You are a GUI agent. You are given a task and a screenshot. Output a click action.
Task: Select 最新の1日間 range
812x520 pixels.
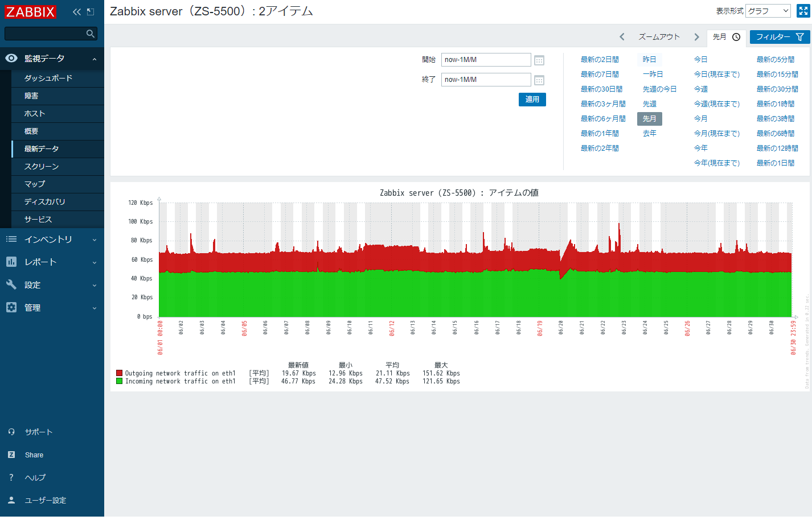tap(776, 163)
